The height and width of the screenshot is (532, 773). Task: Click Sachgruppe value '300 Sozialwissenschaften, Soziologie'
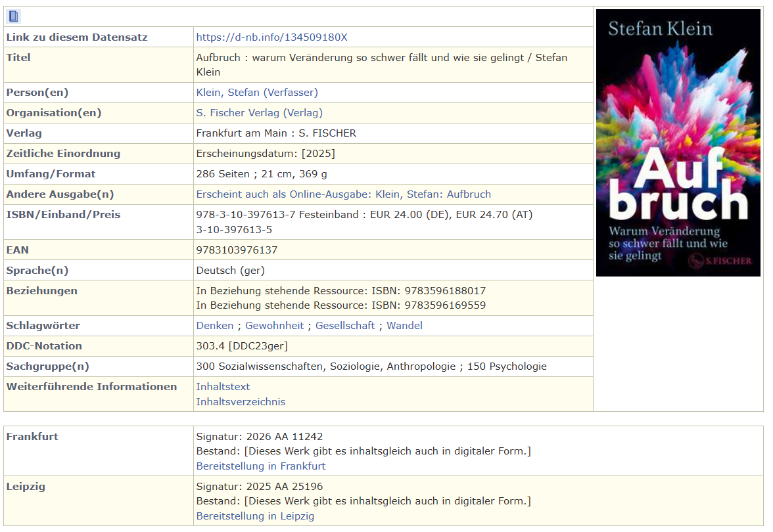coord(371,366)
